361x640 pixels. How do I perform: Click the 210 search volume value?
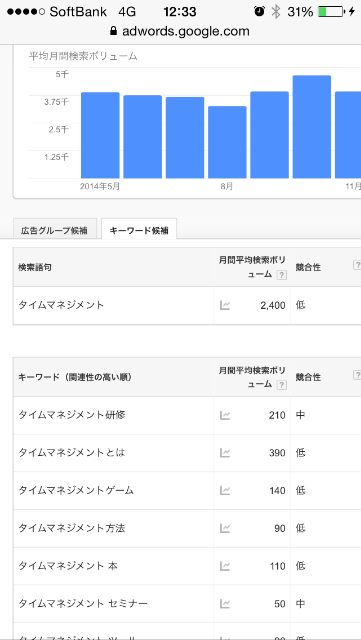coord(277,416)
